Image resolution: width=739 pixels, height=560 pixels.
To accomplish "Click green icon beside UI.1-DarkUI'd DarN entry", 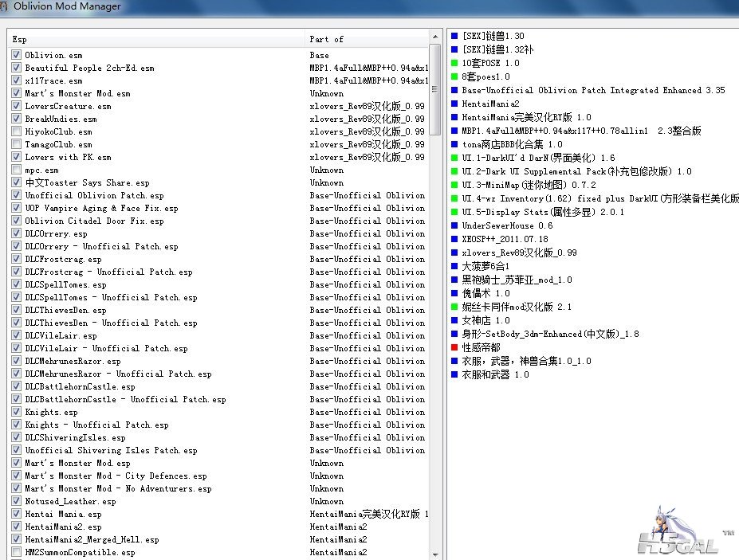I will click(454, 158).
